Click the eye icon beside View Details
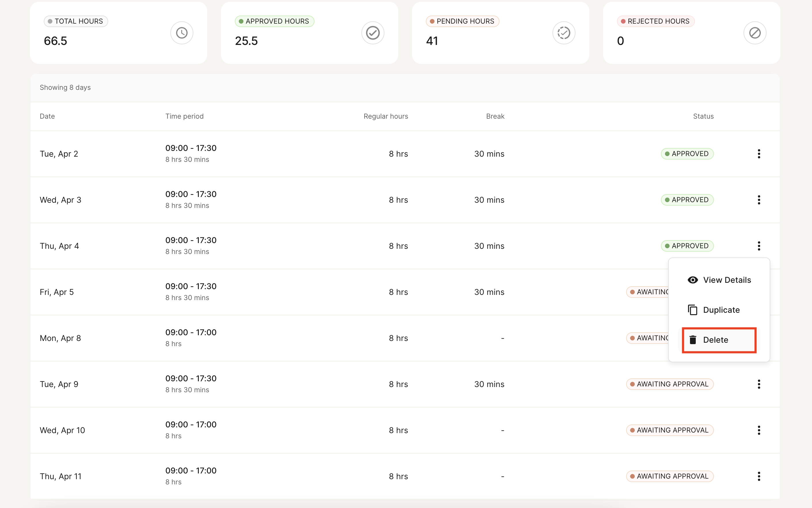The image size is (812, 508). point(693,280)
